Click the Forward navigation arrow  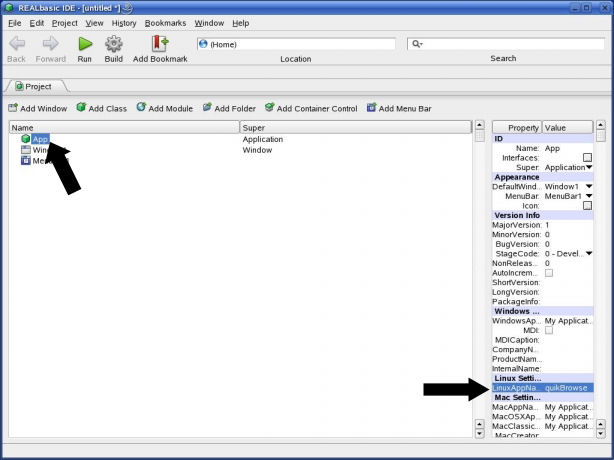coord(51,43)
